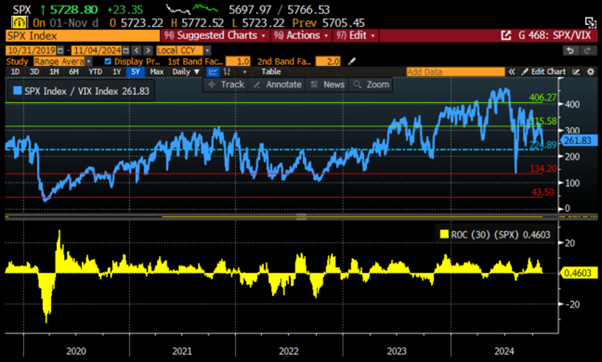Click the SPX price 5728.80

tap(74, 9)
